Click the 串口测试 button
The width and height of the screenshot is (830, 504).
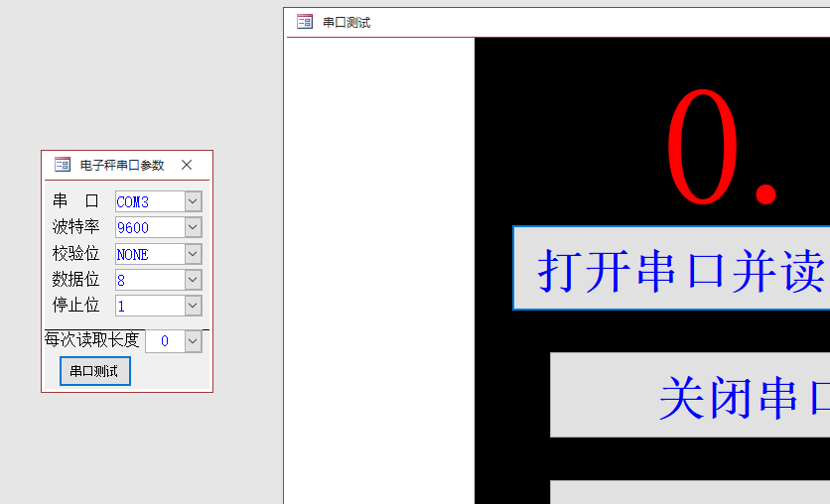coord(95,371)
